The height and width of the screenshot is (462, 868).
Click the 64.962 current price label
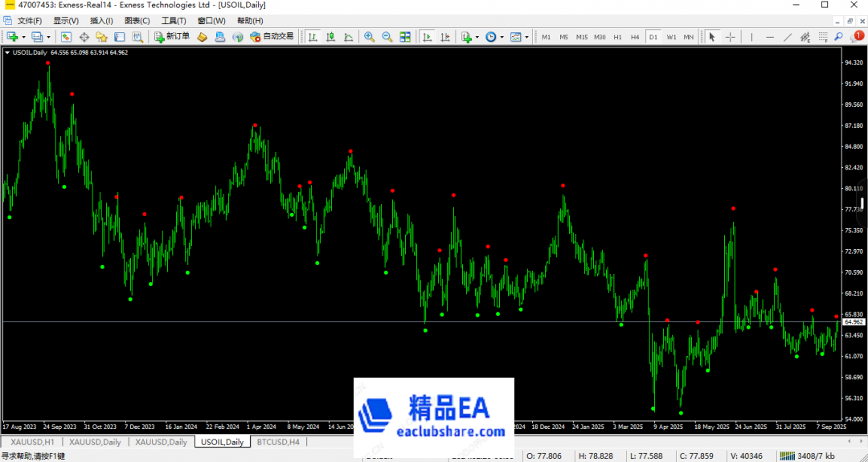point(854,322)
